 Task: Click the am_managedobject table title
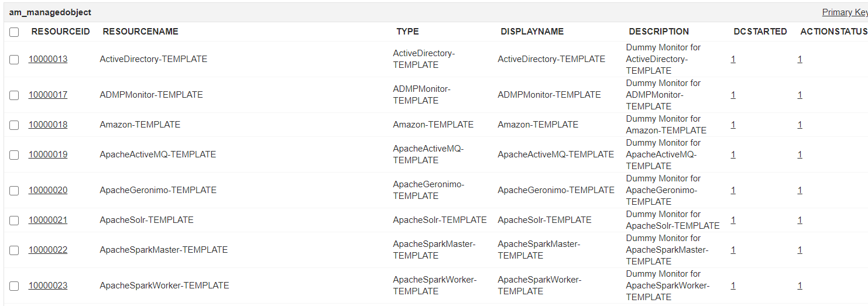tap(50, 12)
